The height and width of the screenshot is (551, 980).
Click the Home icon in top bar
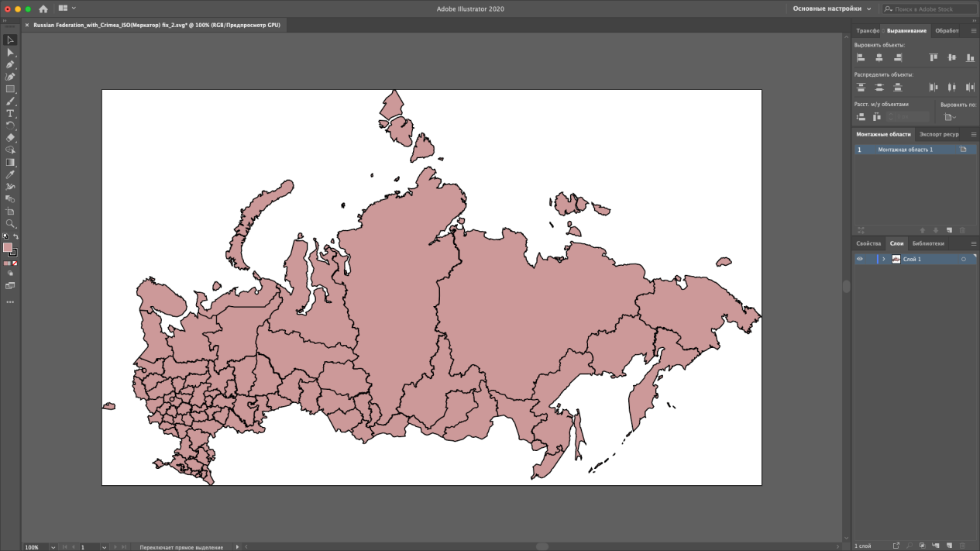tap(43, 9)
